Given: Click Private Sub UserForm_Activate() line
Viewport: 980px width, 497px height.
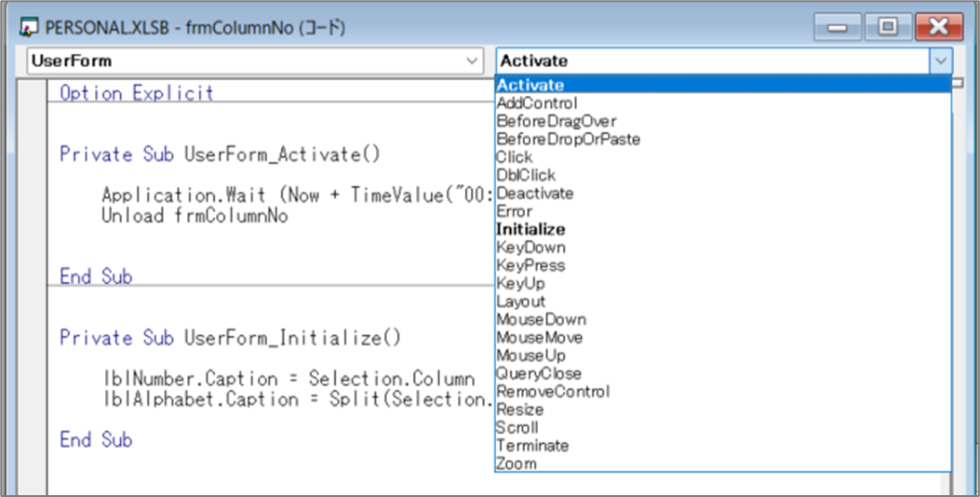Looking at the screenshot, I should [220, 154].
